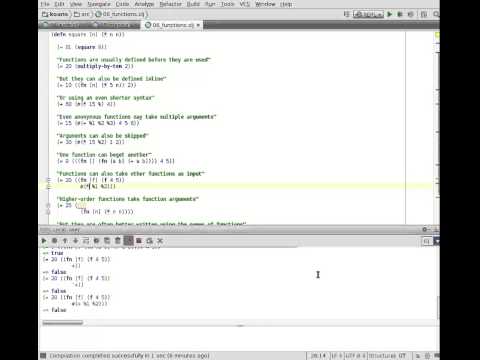Open the Run menu

[210, 4]
